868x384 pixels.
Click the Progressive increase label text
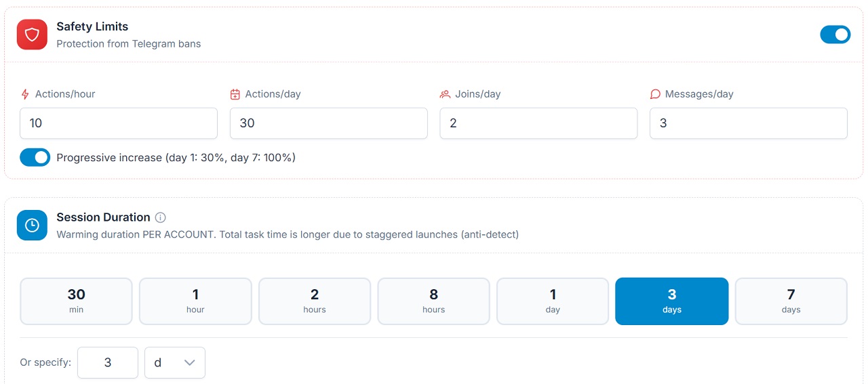coord(176,158)
